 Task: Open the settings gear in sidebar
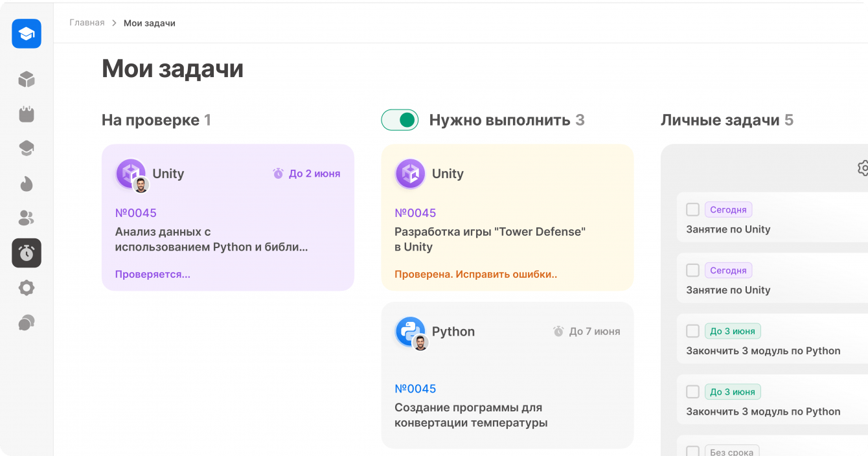pos(27,288)
